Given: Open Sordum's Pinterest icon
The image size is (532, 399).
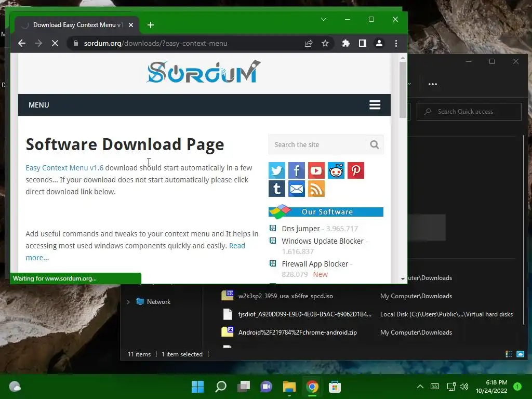Looking at the screenshot, I should click(x=355, y=170).
